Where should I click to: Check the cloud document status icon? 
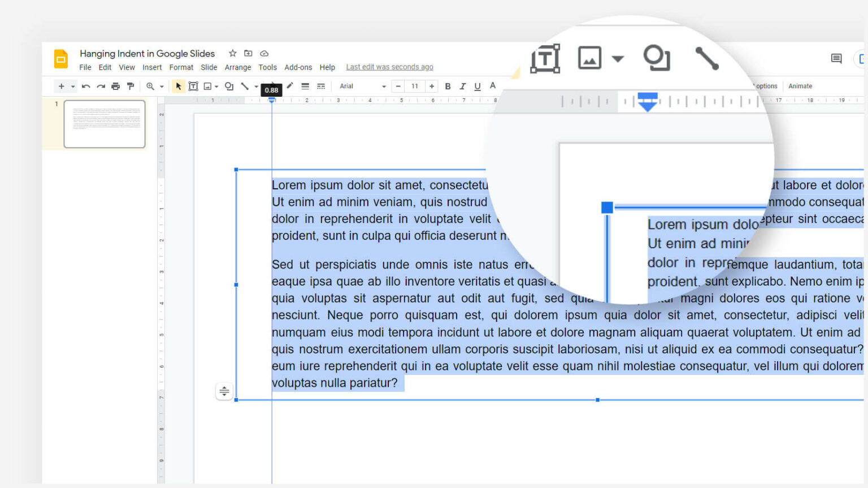pos(264,53)
